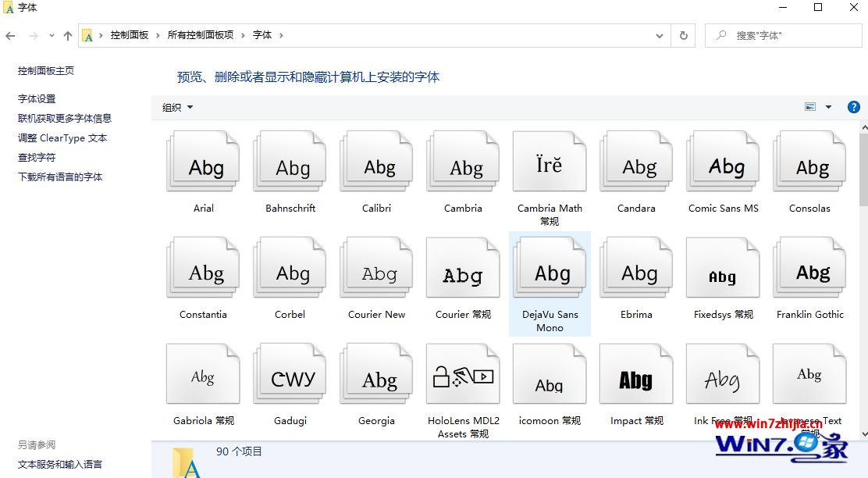Expand chevron after 所有控制面板项 breadcrumb

click(243, 35)
